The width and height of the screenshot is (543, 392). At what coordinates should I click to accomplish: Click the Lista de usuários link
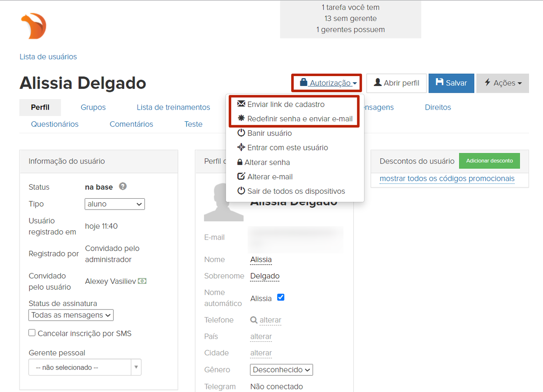[x=48, y=57]
